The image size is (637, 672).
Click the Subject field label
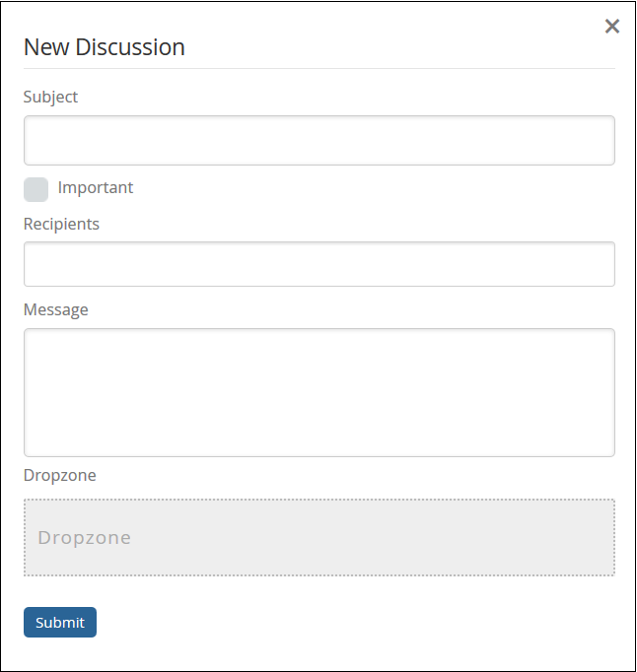50,97
